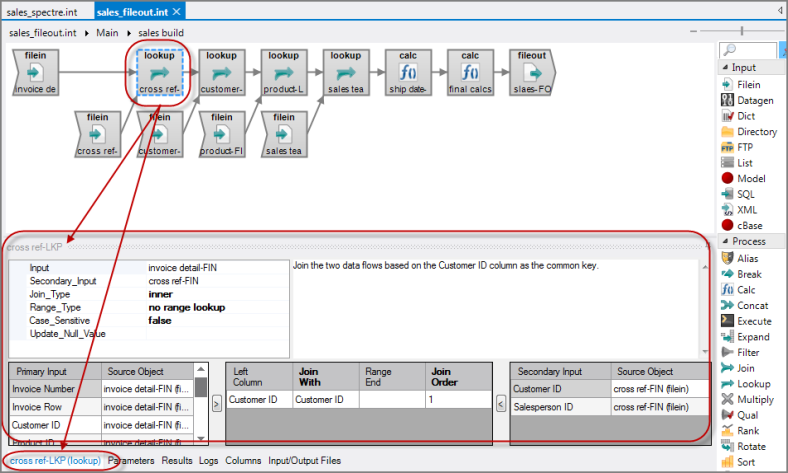The image size is (788, 473).
Task: Pick the Rotate process item
Action: pos(744,446)
